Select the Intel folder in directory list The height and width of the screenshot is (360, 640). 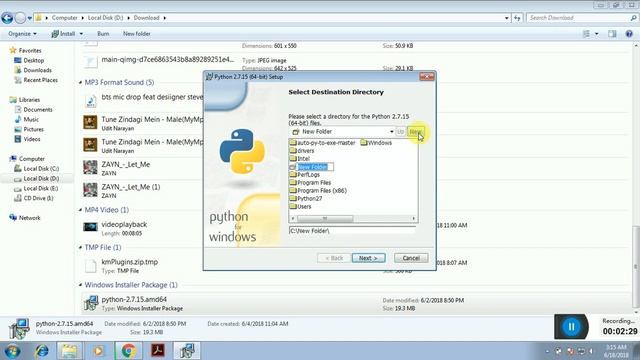click(300, 159)
